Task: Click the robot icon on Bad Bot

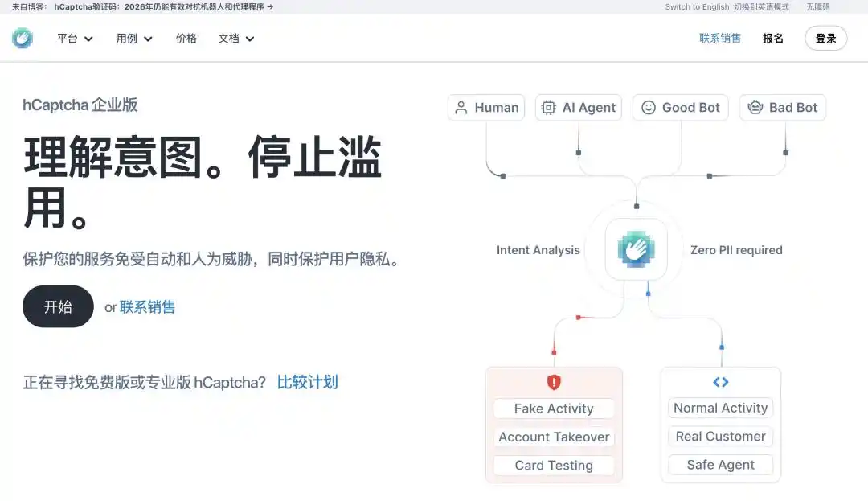Action: click(x=755, y=108)
